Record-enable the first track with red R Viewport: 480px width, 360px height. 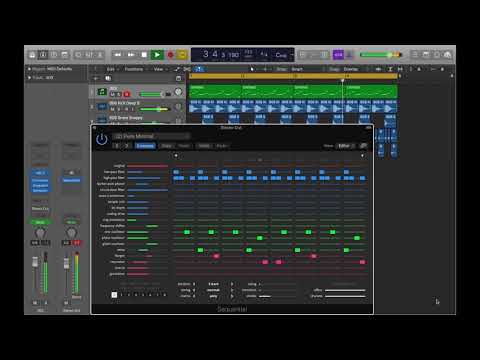(x=126, y=94)
